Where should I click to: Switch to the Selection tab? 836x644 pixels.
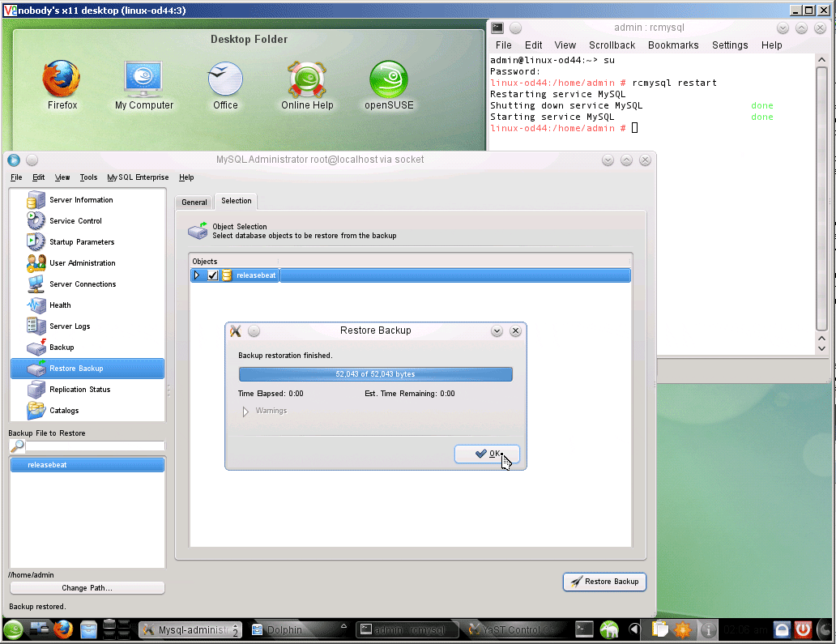tap(237, 201)
